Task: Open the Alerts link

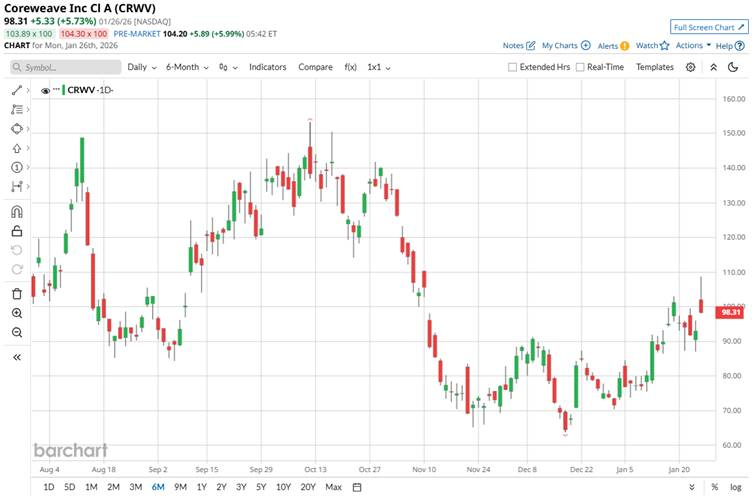Action: (613, 46)
